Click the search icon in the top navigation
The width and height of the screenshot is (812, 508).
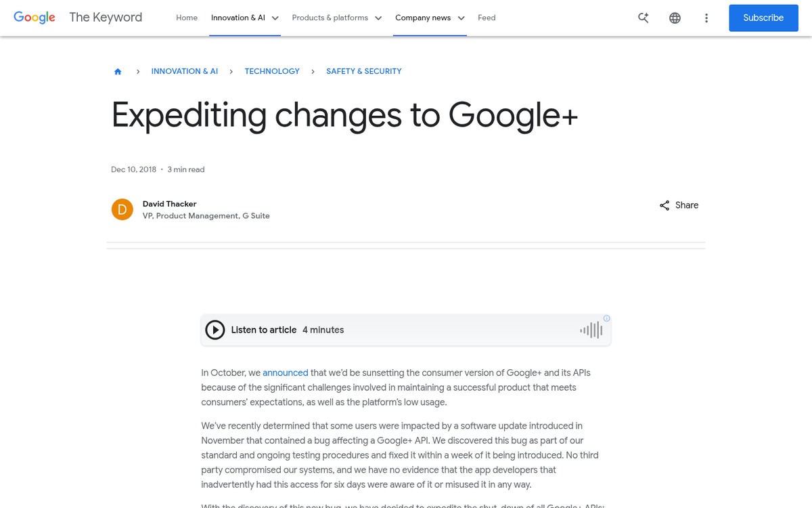point(643,18)
